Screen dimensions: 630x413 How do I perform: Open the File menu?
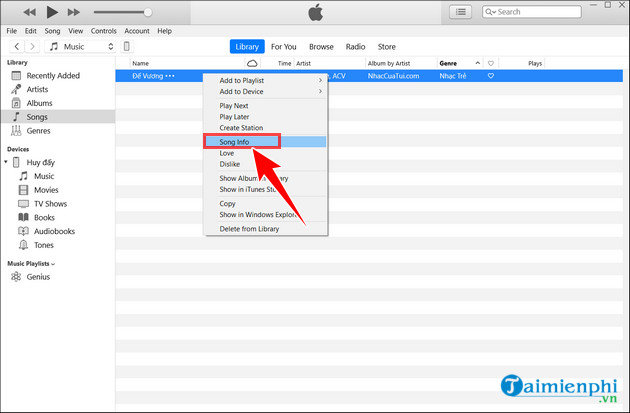point(12,31)
